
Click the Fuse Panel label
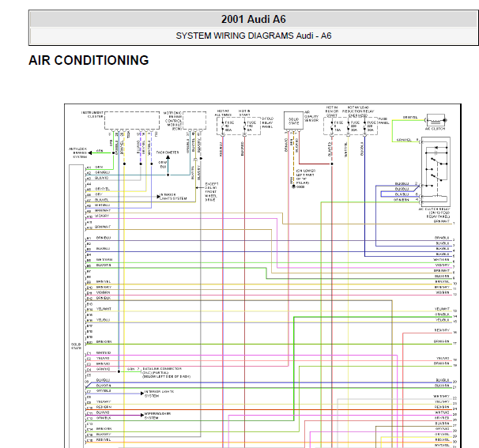[x=383, y=121]
